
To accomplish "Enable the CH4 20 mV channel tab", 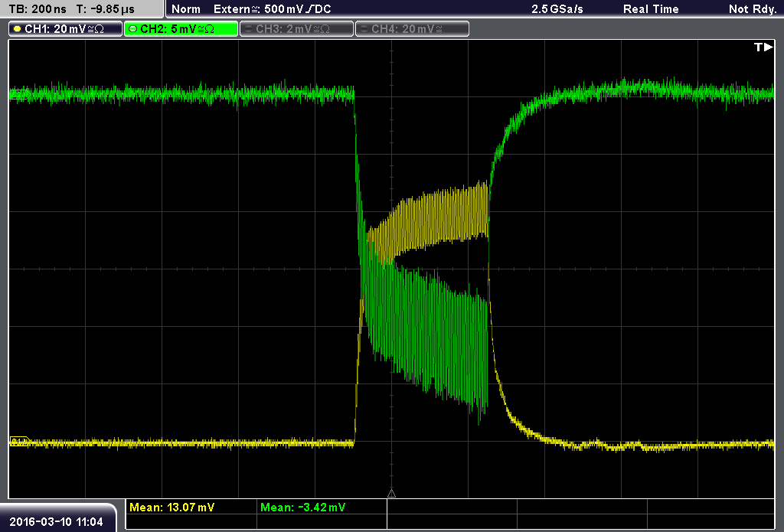I will point(412,29).
